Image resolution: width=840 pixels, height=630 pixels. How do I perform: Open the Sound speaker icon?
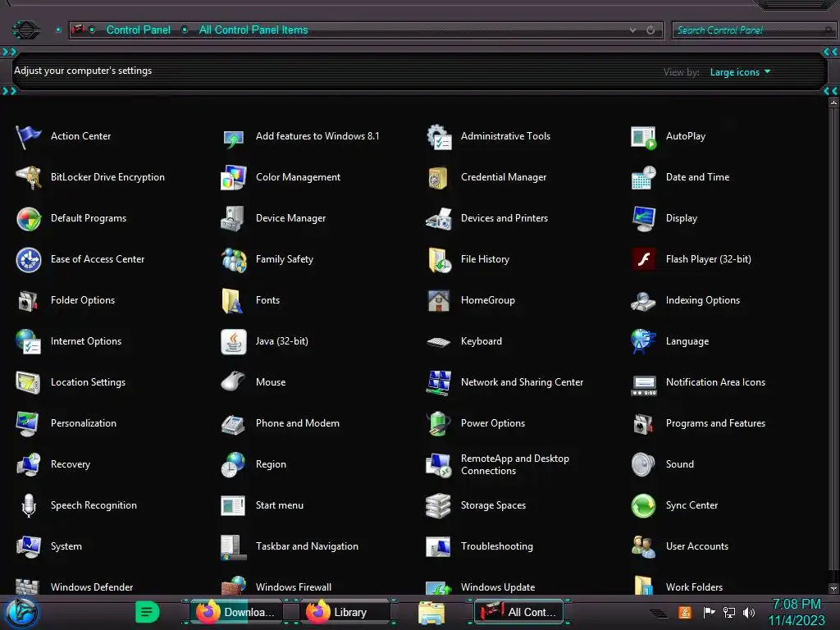tap(643, 464)
